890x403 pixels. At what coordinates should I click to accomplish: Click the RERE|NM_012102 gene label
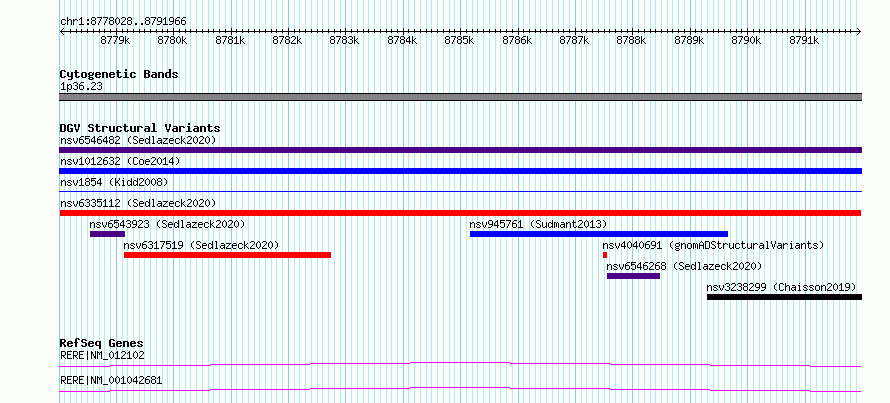tap(102, 356)
